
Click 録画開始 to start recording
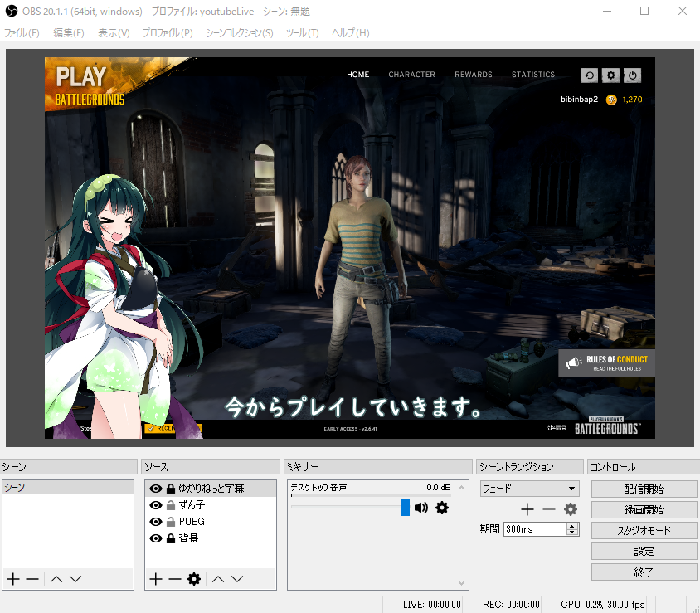[644, 509]
